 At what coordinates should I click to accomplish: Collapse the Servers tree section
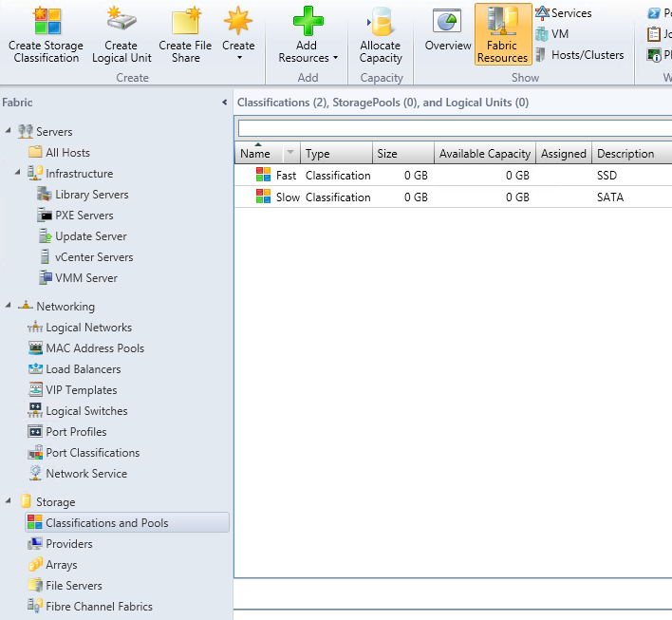tap(9, 131)
